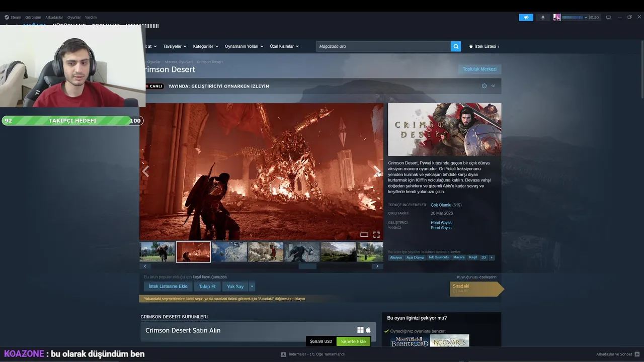Toggle fullscreen on media viewer

(x=376, y=235)
